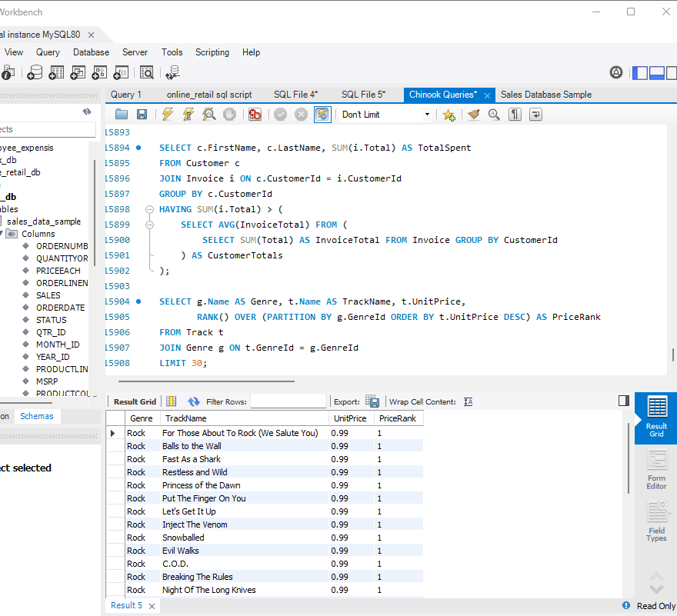677x616 pixels.
Task: Rollback the transaction X icon
Action: point(301,115)
